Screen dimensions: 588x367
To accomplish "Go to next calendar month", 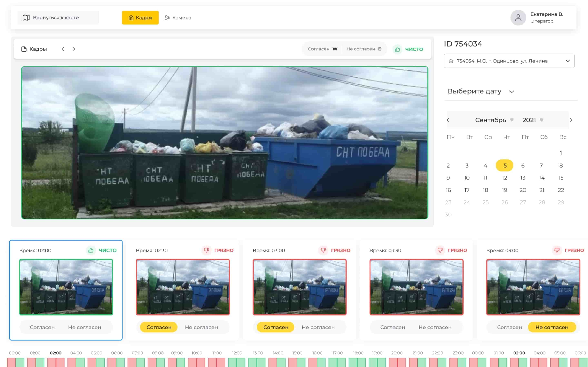I will pyautogui.click(x=571, y=120).
